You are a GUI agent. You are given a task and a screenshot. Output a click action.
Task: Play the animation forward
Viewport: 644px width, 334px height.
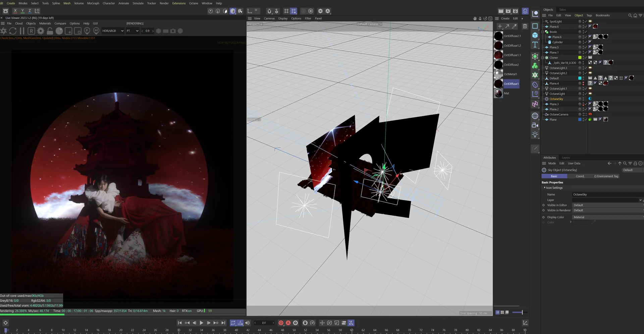pos(201,323)
